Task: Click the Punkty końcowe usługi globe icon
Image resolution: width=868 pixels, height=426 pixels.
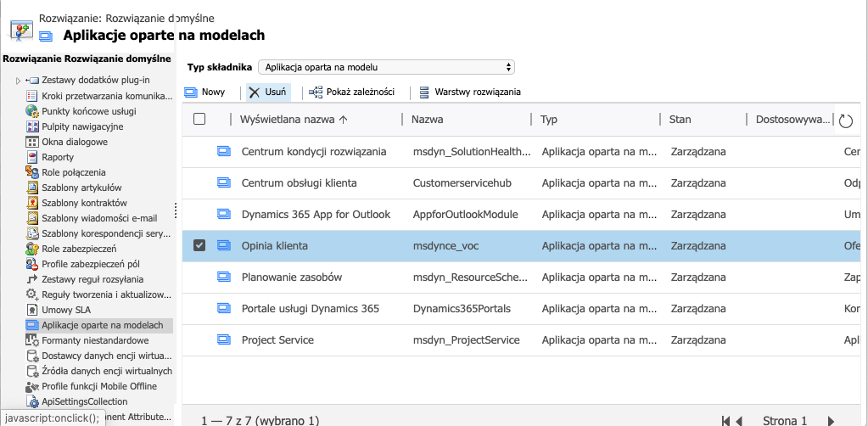Action: tap(33, 111)
